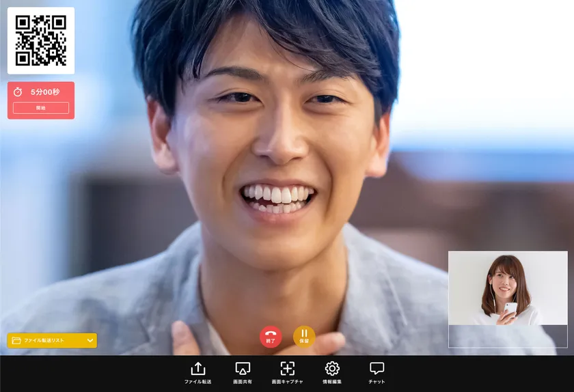Take a 画面キャプチャ screen capture
Viewport: 574px width, 392px height.
click(288, 373)
